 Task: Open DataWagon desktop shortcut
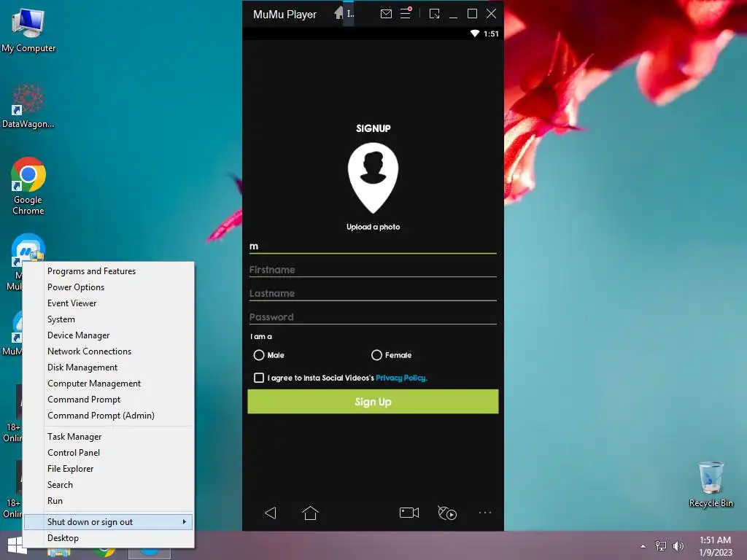click(x=28, y=106)
